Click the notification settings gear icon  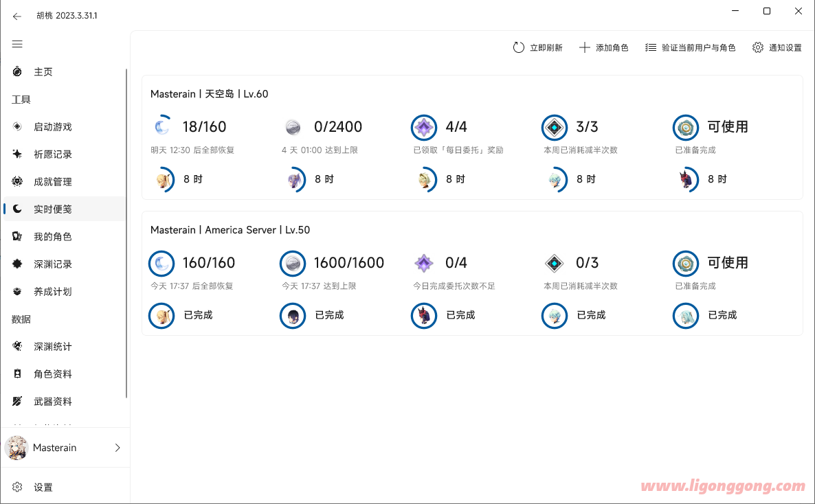point(758,47)
